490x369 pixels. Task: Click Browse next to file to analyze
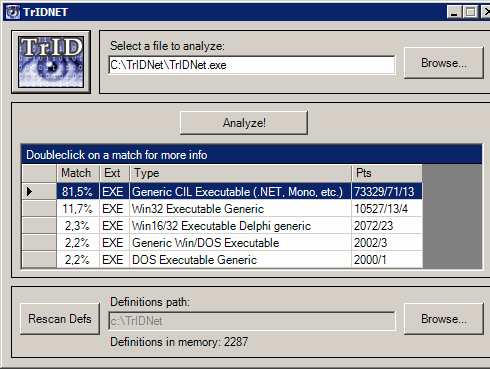[444, 63]
